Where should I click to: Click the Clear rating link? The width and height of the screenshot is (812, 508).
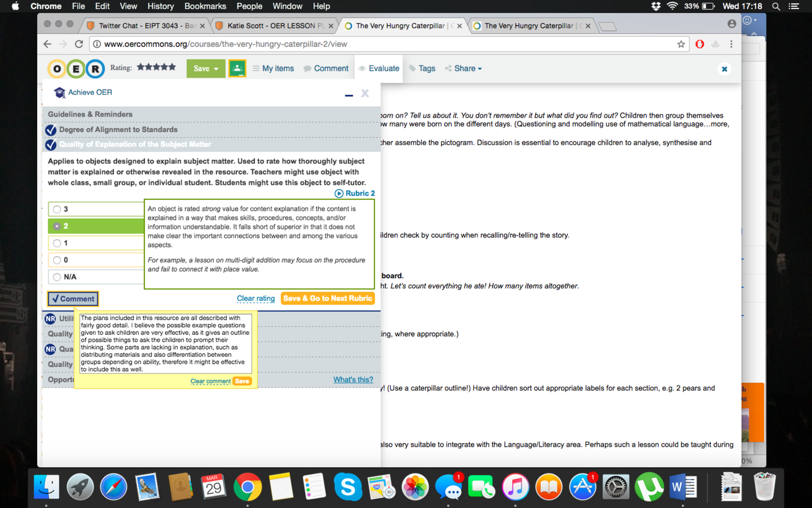click(x=256, y=298)
